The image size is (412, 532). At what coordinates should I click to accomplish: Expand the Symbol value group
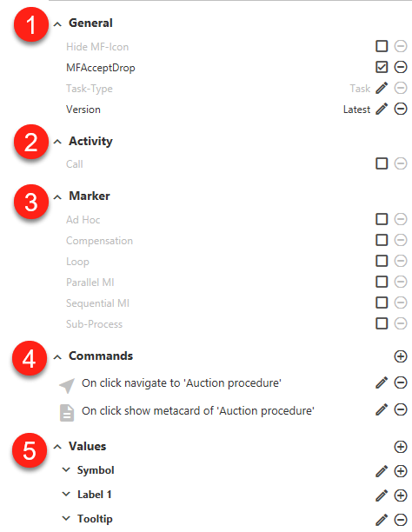pos(66,470)
